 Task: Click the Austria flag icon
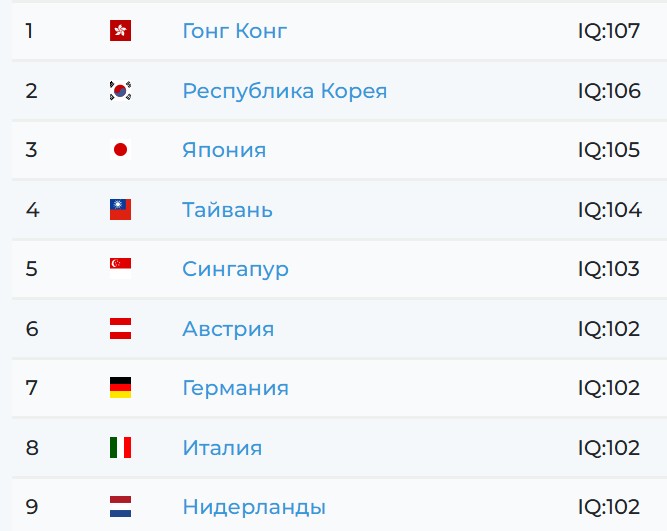pyautogui.click(x=120, y=328)
